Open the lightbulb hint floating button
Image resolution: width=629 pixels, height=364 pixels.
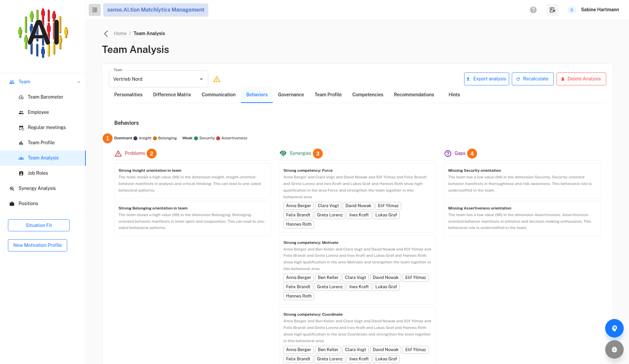coord(614,328)
